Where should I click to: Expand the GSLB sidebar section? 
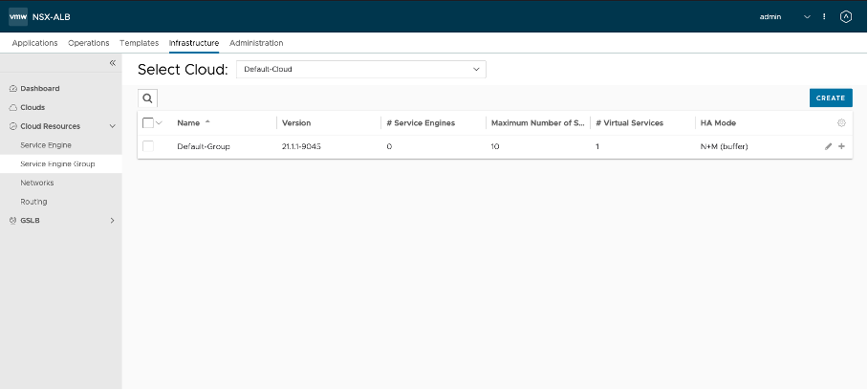[x=112, y=221]
